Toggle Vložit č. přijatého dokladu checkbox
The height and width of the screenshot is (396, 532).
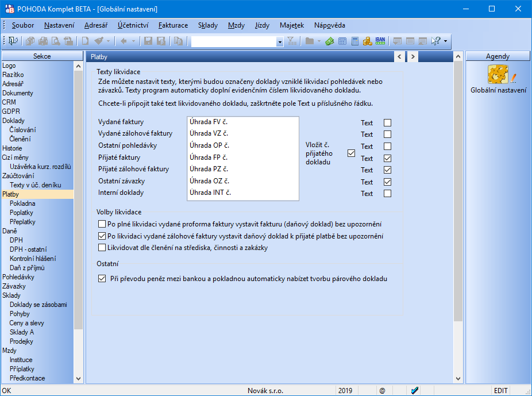click(x=352, y=153)
